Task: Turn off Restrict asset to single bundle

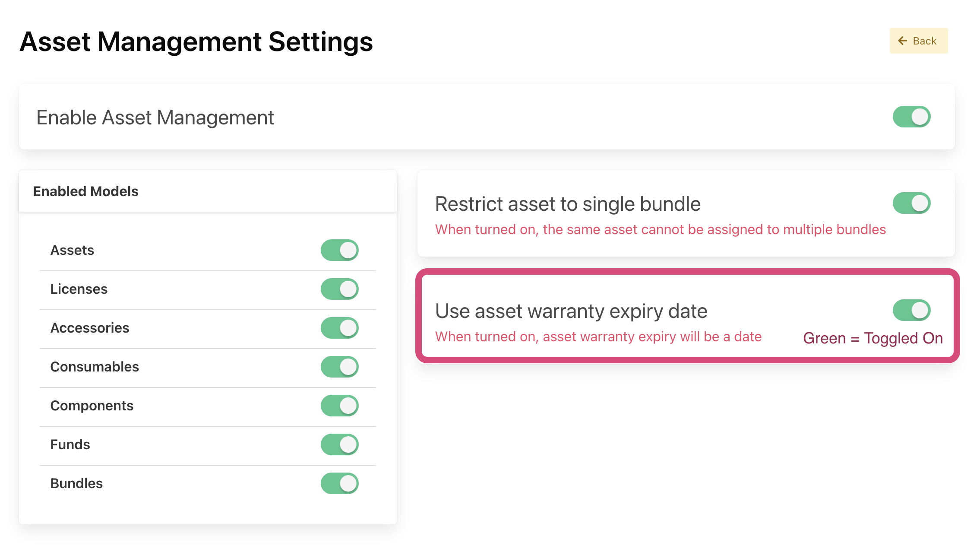Action: (x=911, y=203)
